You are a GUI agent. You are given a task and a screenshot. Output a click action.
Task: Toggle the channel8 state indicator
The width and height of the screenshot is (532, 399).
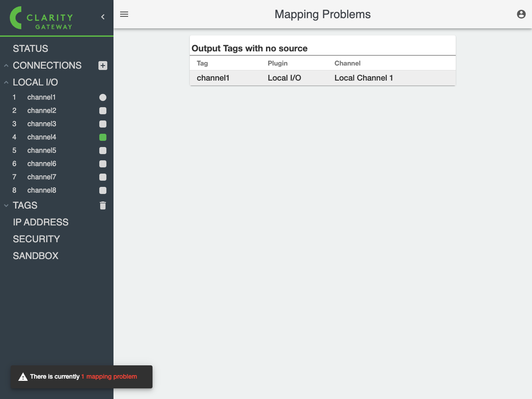point(103,190)
